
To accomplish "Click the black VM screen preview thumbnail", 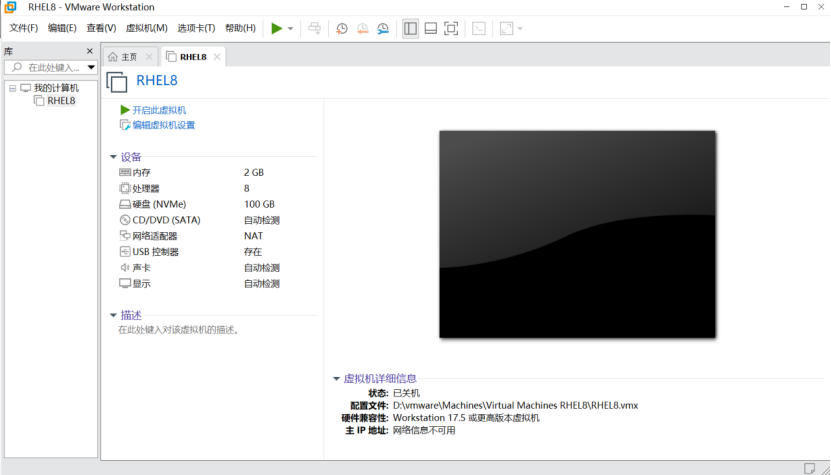I will 577,234.
